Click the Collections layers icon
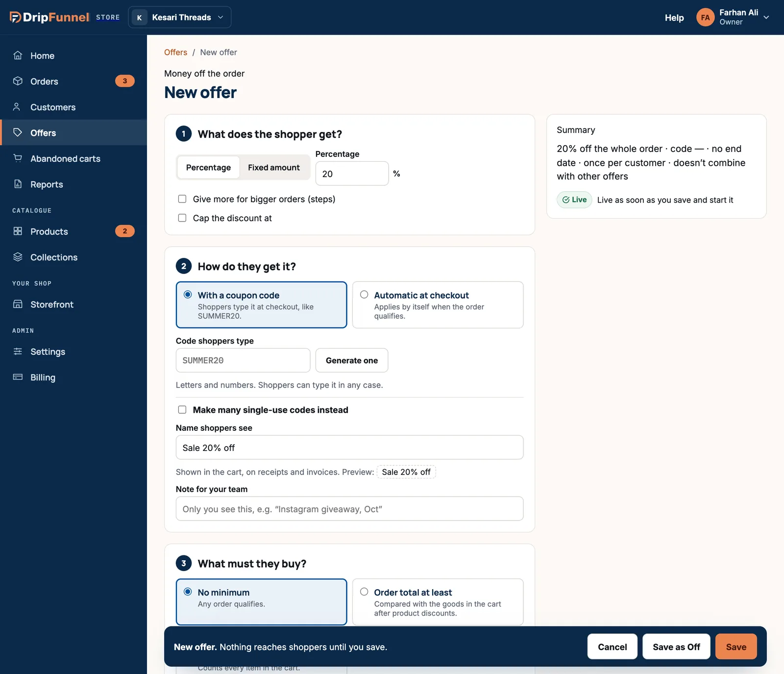This screenshot has width=784, height=674. [x=18, y=257]
